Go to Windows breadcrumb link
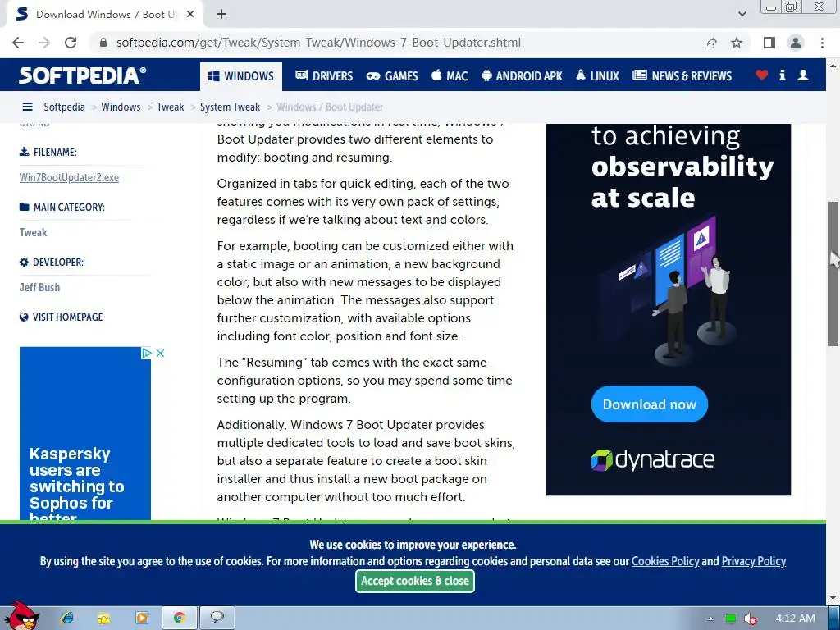Image resolution: width=840 pixels, height=630 pixels. point(121,107)
